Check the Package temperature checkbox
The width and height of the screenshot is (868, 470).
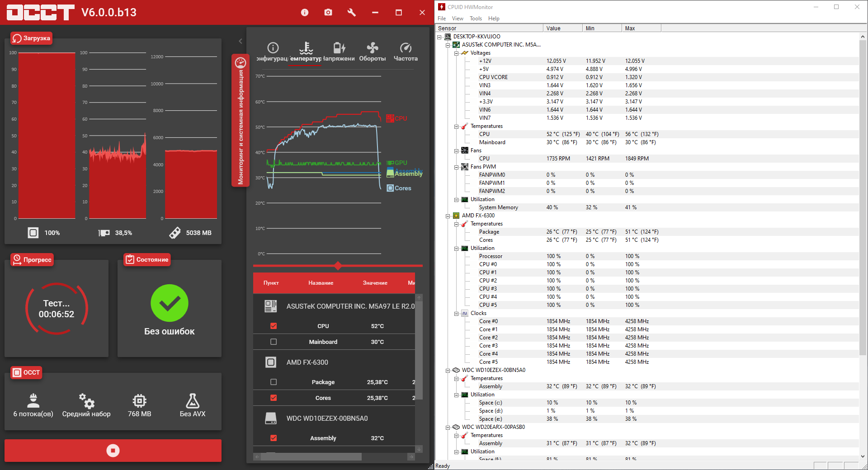coord(274,382)
